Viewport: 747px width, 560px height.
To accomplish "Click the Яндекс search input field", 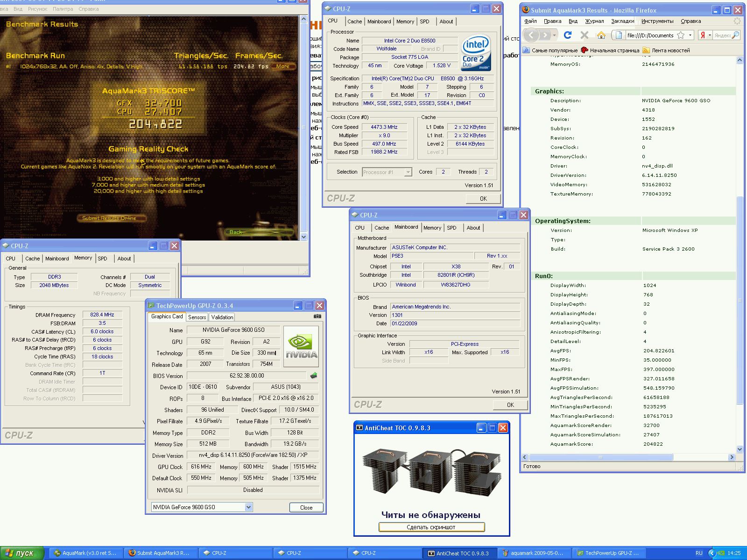I will click(x=722, y=35).
